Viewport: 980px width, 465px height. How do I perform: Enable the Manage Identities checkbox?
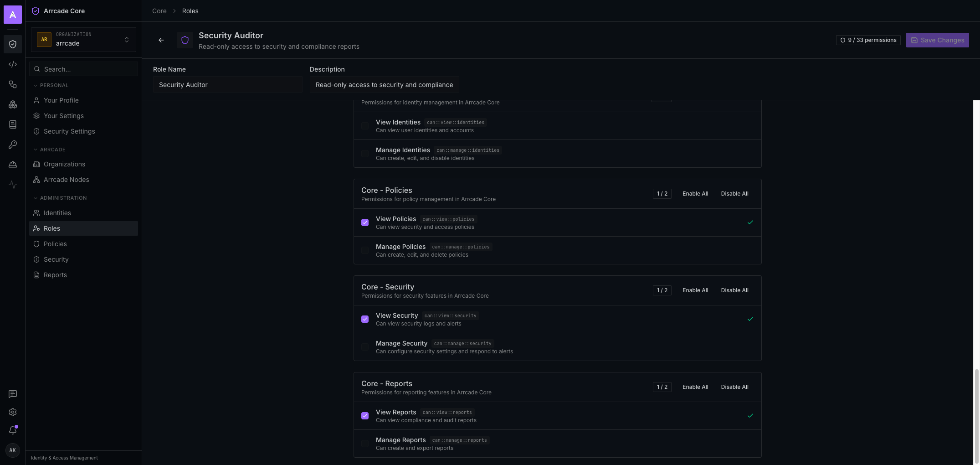tap(365, 154)
